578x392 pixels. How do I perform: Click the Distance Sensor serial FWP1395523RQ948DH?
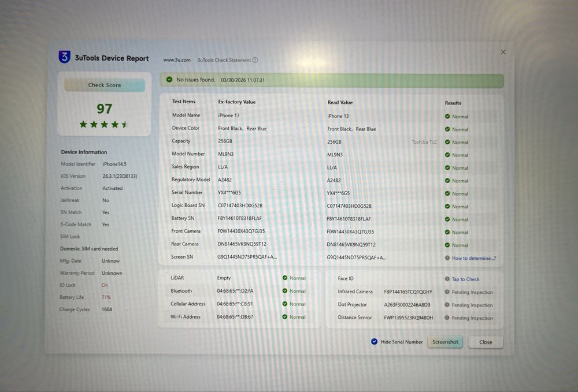point(409,318)
